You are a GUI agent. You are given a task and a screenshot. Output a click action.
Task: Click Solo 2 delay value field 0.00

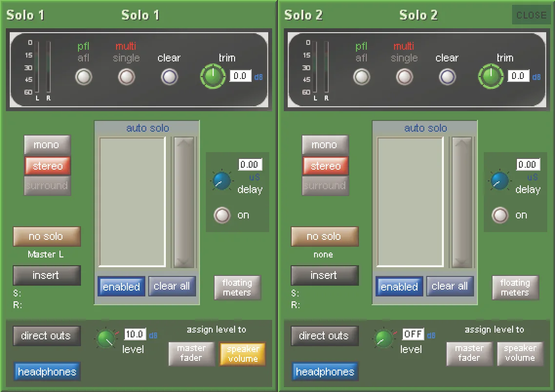point(528,164)
